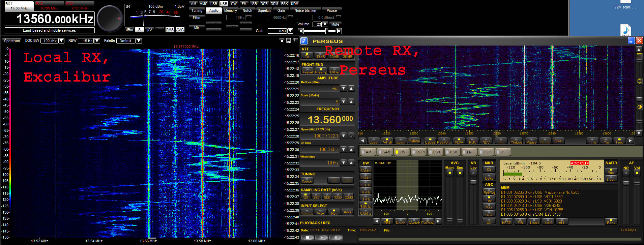The height and width of the screenshot is (245, 644).
Task: Click the Perseus logo icon in title bar
Action: (304, 41)
